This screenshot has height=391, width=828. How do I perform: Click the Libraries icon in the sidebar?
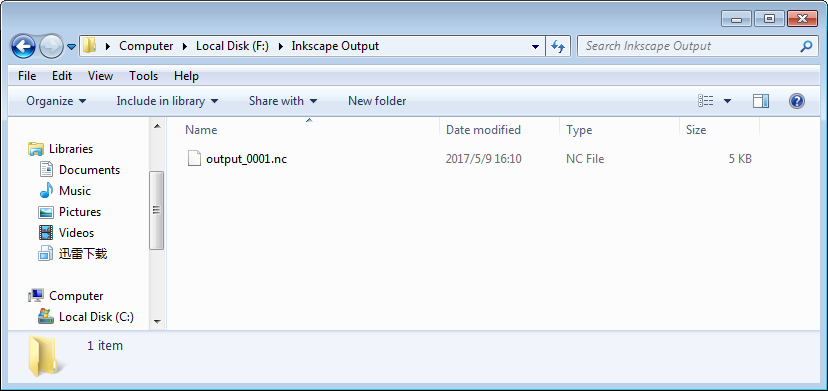click(x=35, y=149)
